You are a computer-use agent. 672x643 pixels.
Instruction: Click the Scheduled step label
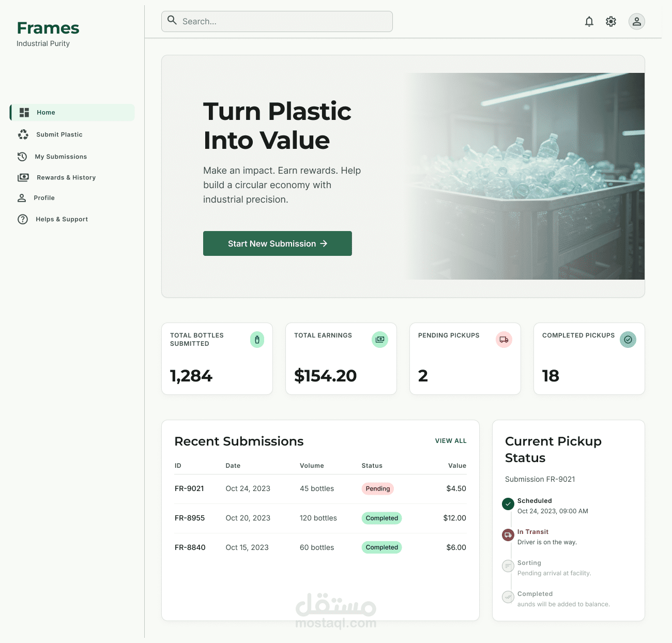pyautogui.click(x=534, y=501)
